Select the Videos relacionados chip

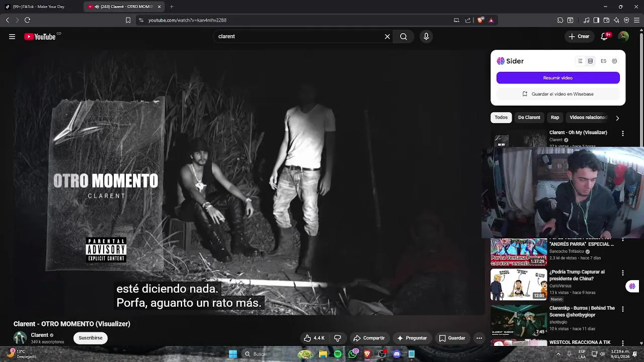(588, 117)
